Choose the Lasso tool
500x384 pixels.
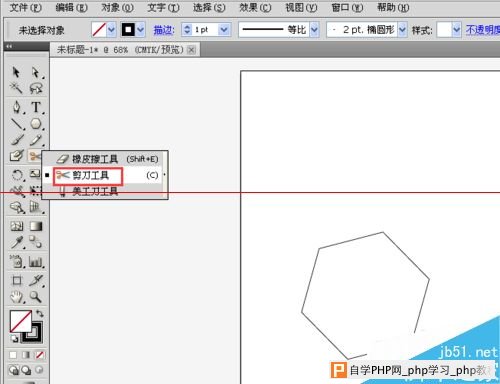pyautogui.click(x=36, y=88)
